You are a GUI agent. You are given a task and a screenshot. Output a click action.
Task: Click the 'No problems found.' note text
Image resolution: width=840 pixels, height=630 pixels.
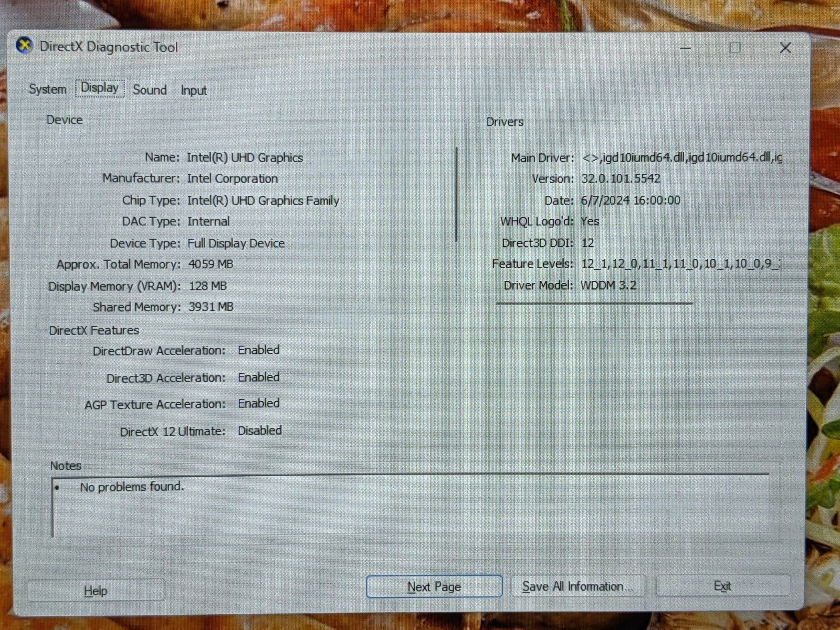[132, 487]
